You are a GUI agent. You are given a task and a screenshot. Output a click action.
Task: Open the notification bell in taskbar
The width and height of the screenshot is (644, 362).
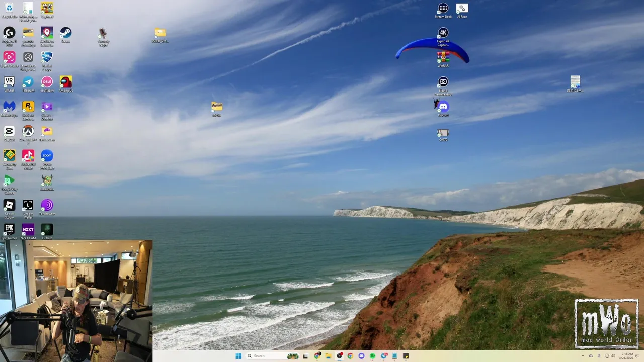click(637, 356)
